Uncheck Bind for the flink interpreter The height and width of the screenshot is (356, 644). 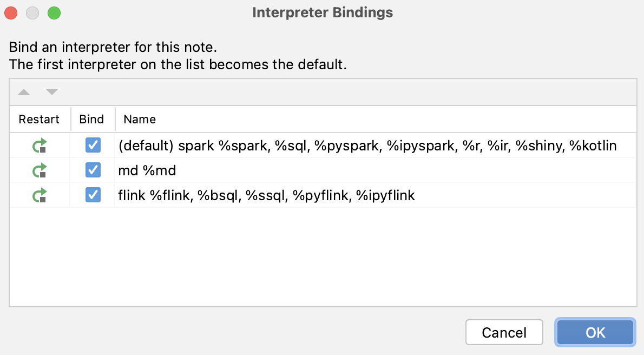coord(93,195)
